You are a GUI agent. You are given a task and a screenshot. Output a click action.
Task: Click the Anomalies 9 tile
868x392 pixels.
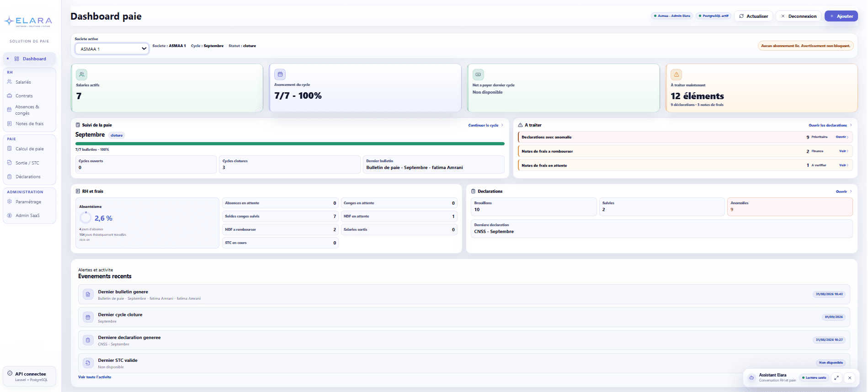pyautogui.click(x=790, y=207)
